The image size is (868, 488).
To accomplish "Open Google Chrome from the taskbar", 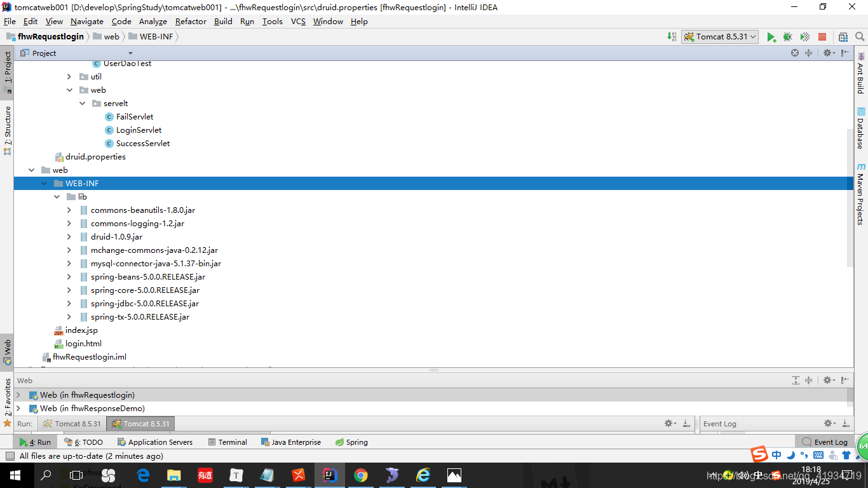I will click(360, 475).
